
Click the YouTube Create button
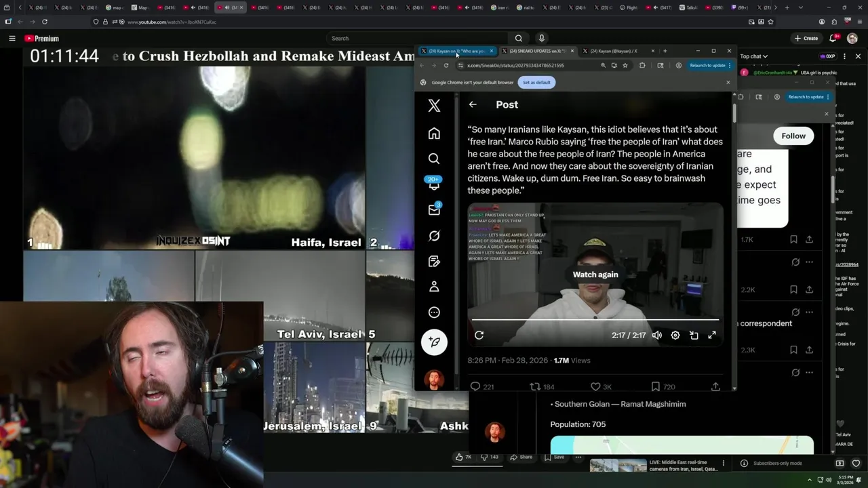[x=806, y=38]
